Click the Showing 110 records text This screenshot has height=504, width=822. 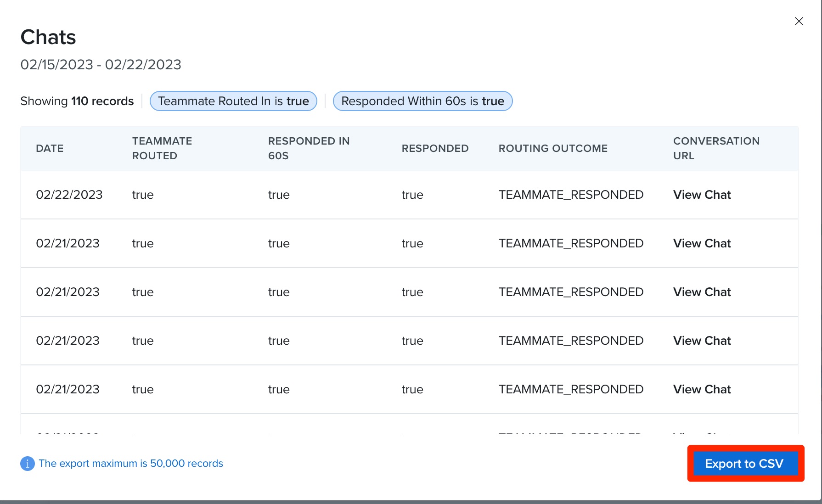[x=77, y=101]
